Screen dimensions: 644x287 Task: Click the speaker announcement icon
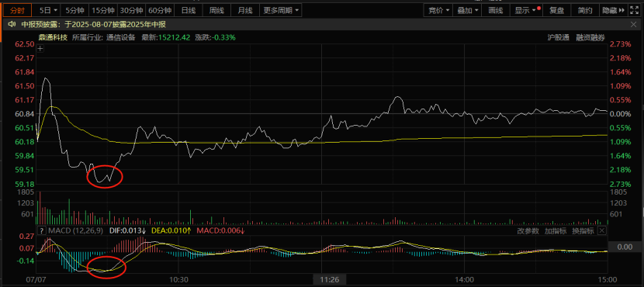[x=12, y=25]
